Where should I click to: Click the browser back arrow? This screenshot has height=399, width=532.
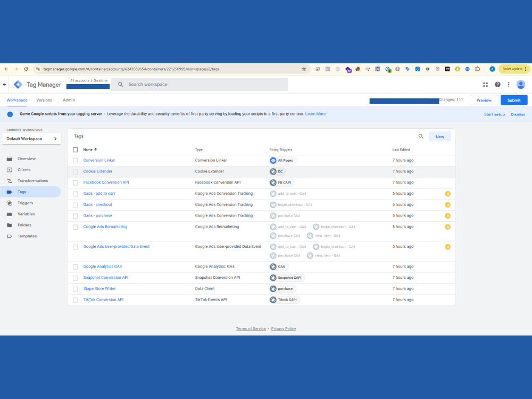(6, 69)
